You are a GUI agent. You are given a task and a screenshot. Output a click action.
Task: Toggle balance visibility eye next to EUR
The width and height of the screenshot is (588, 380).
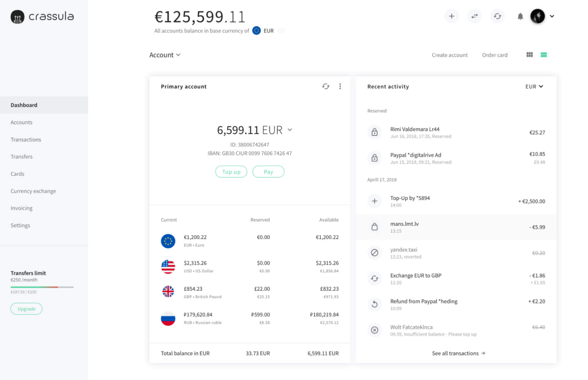[x=281, y=31]
